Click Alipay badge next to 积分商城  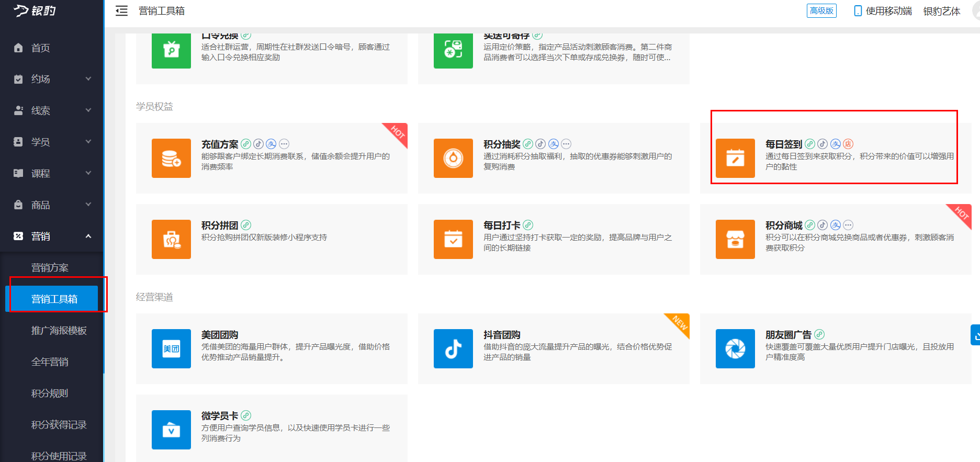click(836, 225)
